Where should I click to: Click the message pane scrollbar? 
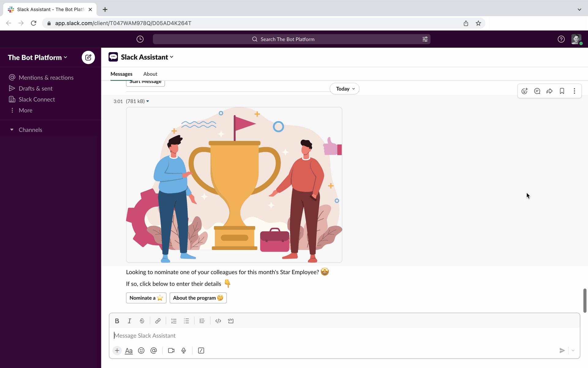585,301
